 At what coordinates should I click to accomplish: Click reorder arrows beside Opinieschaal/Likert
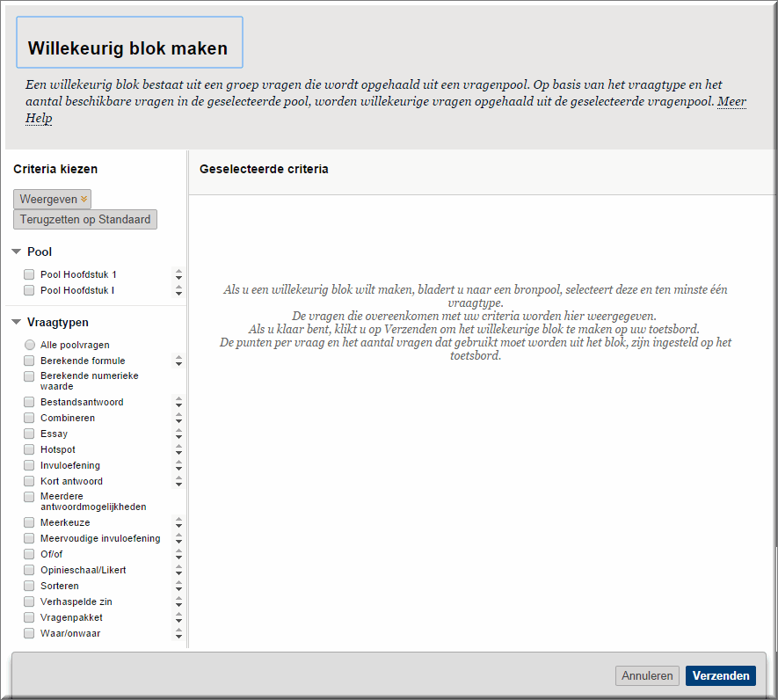click(x=178, y=571)
